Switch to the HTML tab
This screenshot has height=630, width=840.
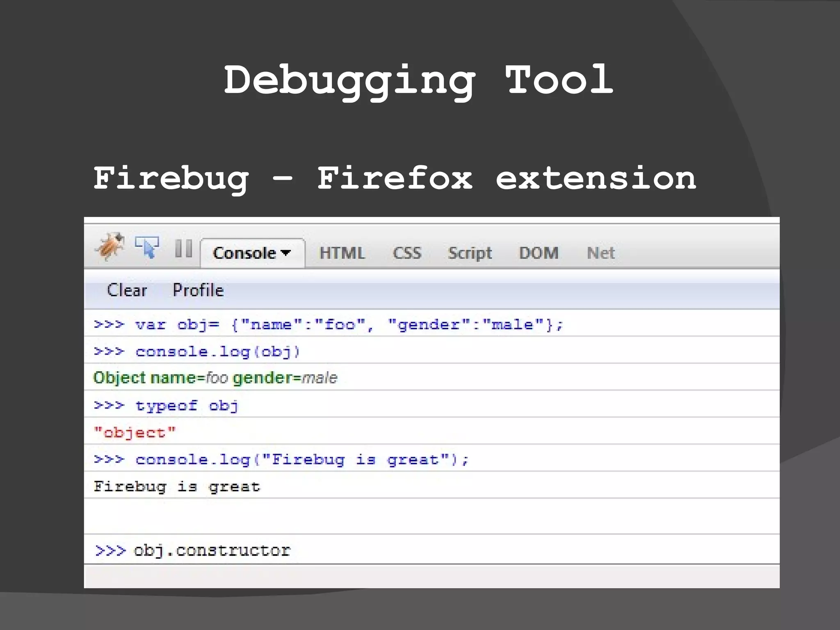(x=342, y=253)
